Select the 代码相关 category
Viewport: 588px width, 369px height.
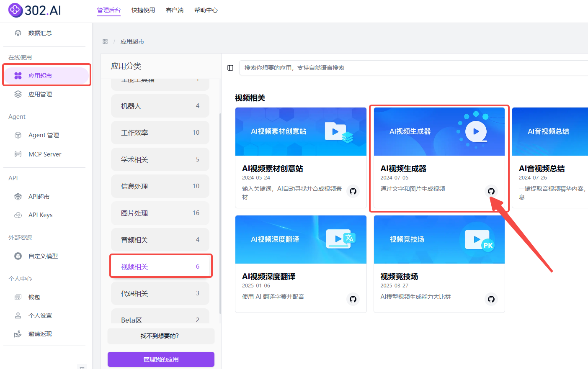160,293
